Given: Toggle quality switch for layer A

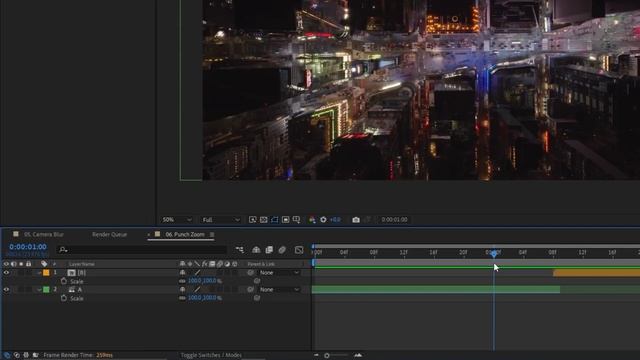Looking at the screenshot, I should 197,289.
